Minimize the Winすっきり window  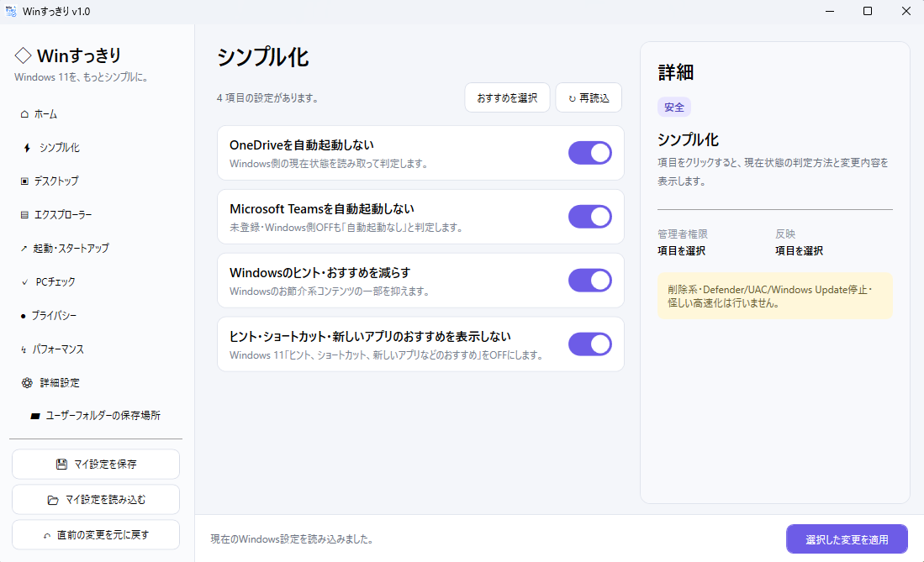[x=830, y=11]
